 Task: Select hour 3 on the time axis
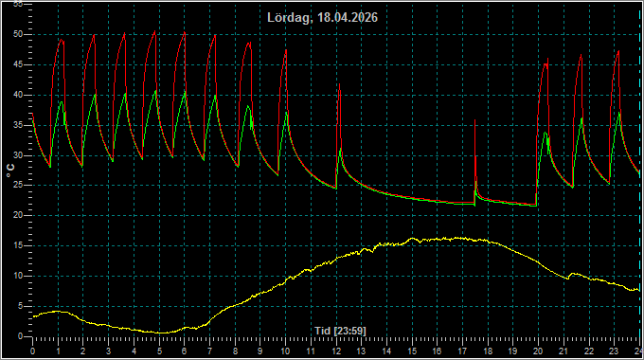pyautogui.click(x=108, y=351)
